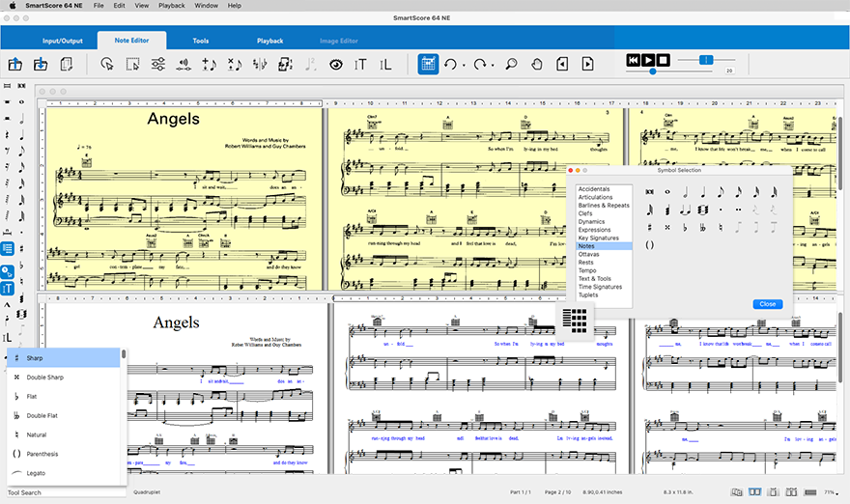Switch to the wide single-strip view icon in status bar
This screenshot has width=850, height=504.
811,492
